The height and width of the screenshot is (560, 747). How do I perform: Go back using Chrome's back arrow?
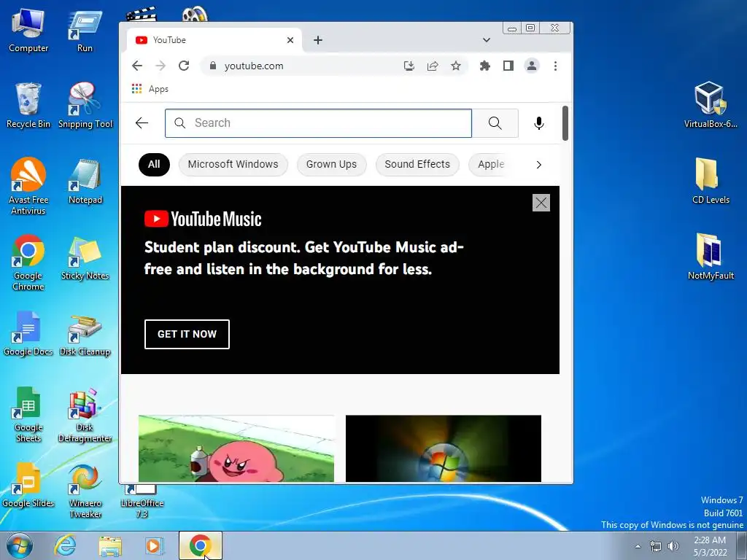pyautogui.click(x=137, y=66)
